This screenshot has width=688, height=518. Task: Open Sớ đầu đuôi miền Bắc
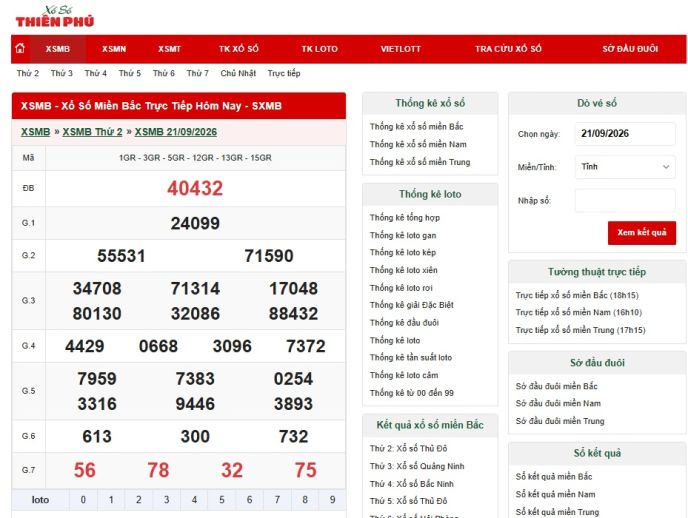point(556,386)
